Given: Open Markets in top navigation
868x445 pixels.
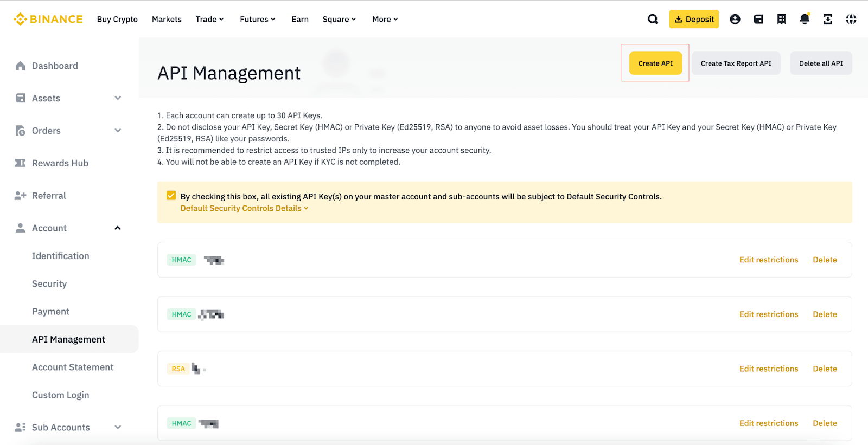Looking at the screenshot, I should click(167, 20).
